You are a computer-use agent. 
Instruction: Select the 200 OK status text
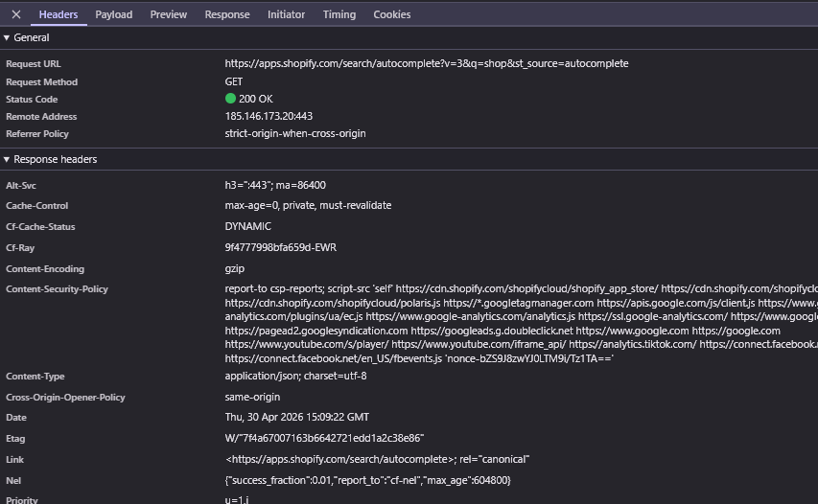point(256,99)
